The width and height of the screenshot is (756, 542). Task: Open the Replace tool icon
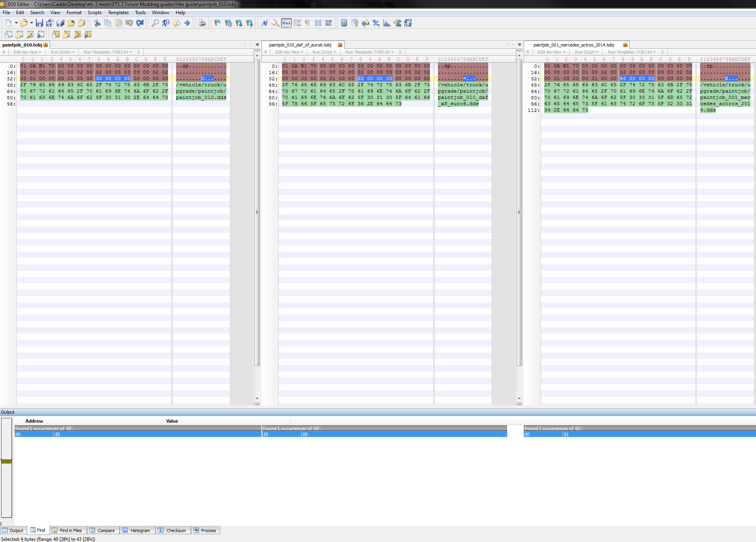tap(166, 23)
